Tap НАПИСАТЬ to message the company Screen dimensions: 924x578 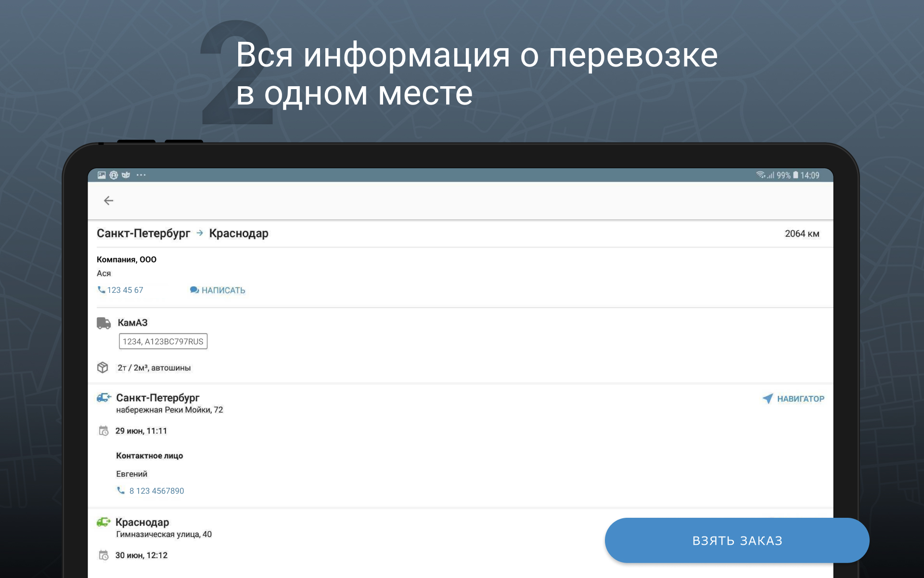[x=218, y=290]
